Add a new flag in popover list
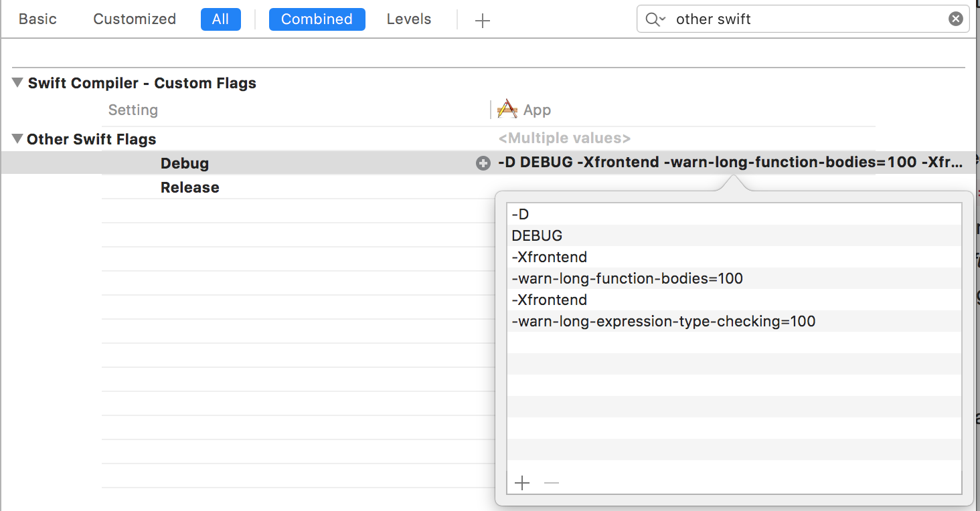Viewport: 980px width, 511px height. click(x=522, y=483)
